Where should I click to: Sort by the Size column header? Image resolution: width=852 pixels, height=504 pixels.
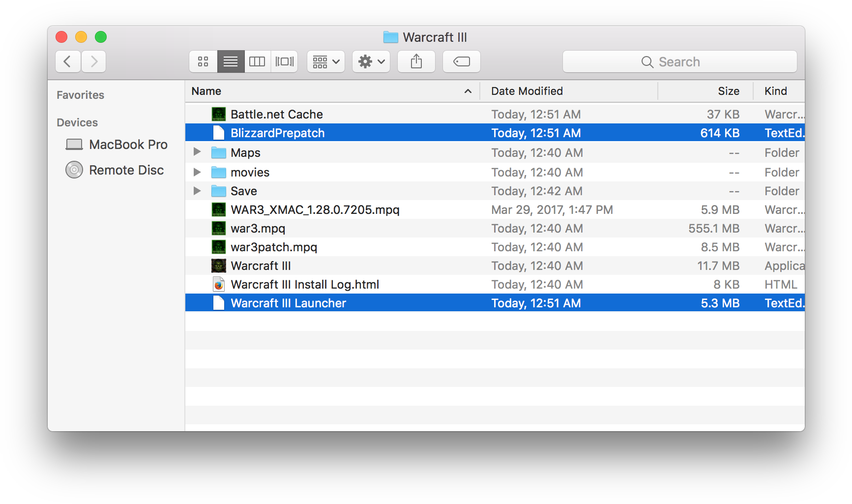pyautogui.click(x=705, y=91)
